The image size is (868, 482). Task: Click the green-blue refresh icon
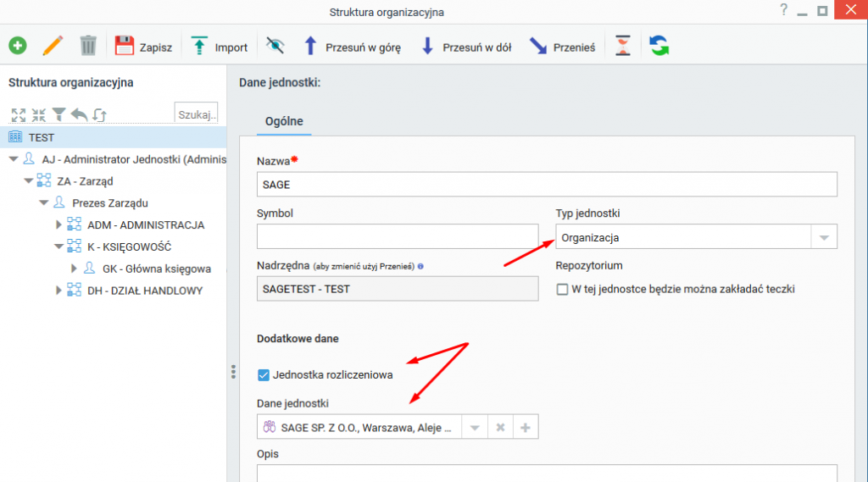point(659,46)
